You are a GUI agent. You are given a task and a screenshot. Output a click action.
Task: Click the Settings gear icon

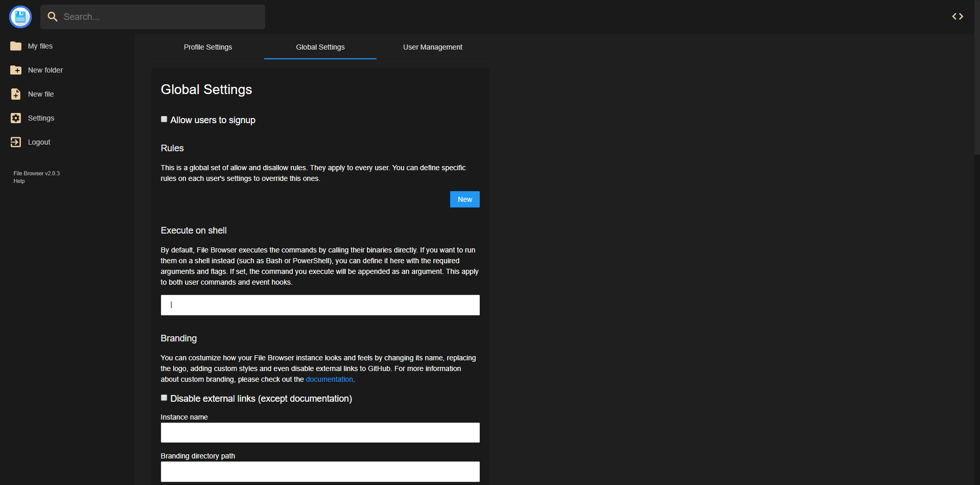point(16,118)
